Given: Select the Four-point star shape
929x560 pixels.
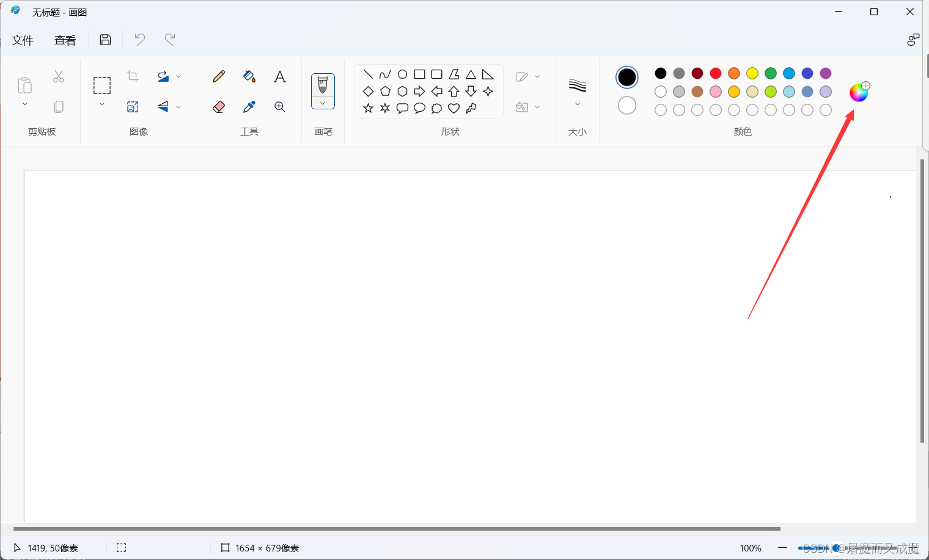Looking at the screenshot, I should (488, 91).
